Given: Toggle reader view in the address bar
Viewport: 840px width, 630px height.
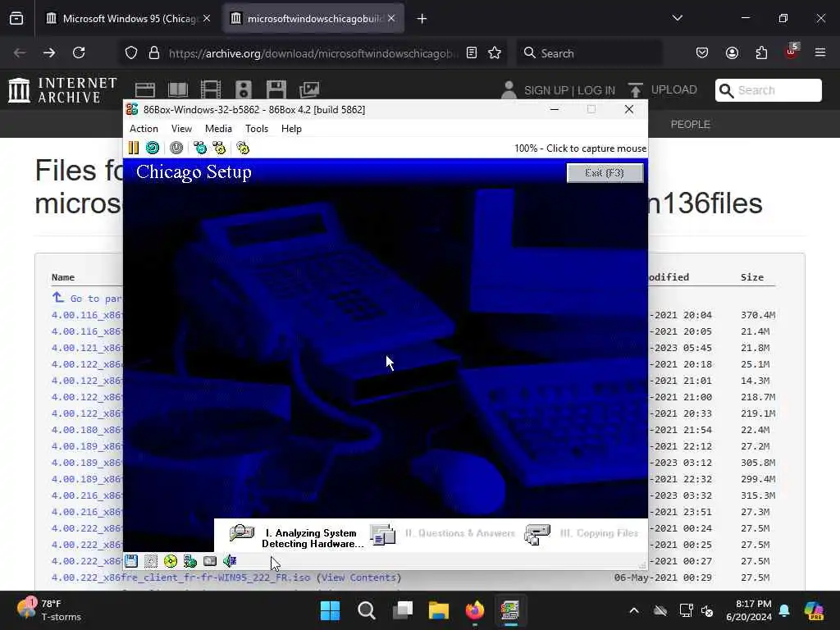Looking at the screenshot, I should 472,52.
